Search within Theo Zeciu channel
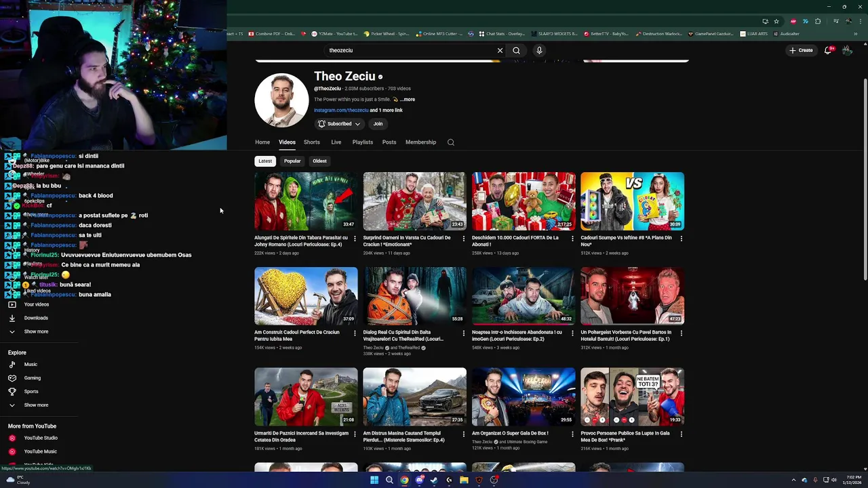868x488 pixels. tap(451, 142)
